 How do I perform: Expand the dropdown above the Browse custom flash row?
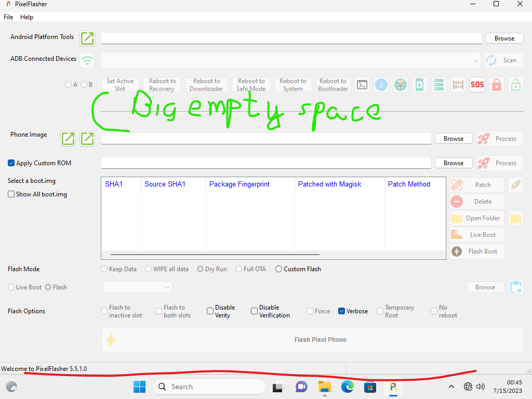coord(166,287)
